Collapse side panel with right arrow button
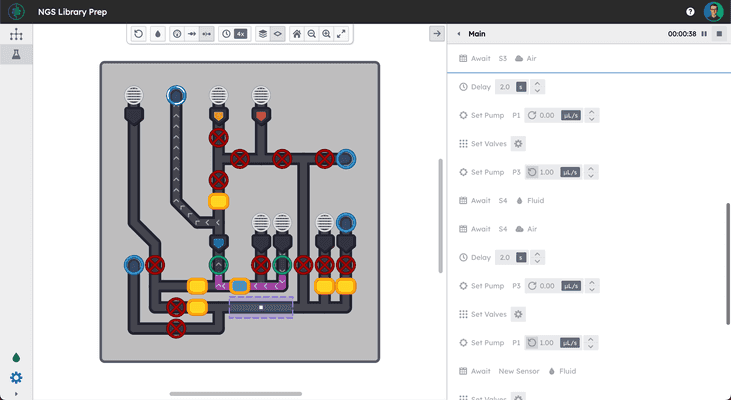Image resolution: width=731 pixels, height=400 pixels. tap(437, 34)
